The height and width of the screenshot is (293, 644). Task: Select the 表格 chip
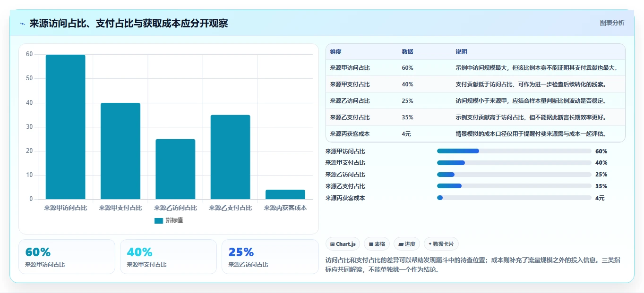[x=377, y=244]
